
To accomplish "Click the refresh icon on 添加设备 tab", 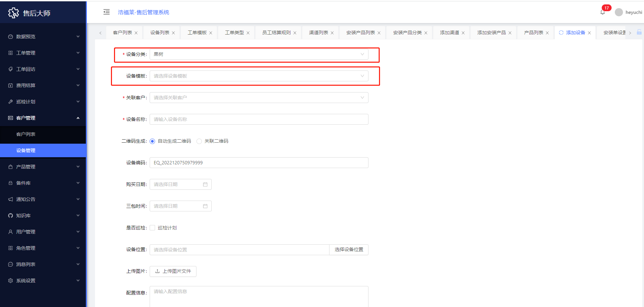I will [561, 33].
